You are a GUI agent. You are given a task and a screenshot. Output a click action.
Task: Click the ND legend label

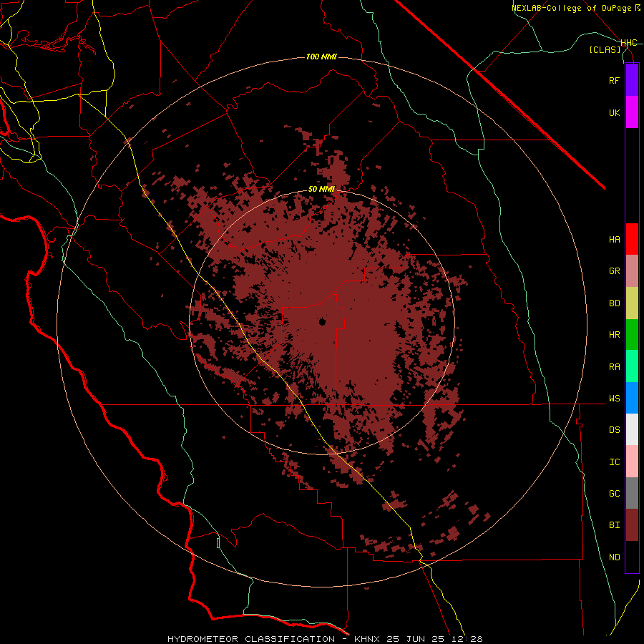pyautogui.click(x=614, y=557)
